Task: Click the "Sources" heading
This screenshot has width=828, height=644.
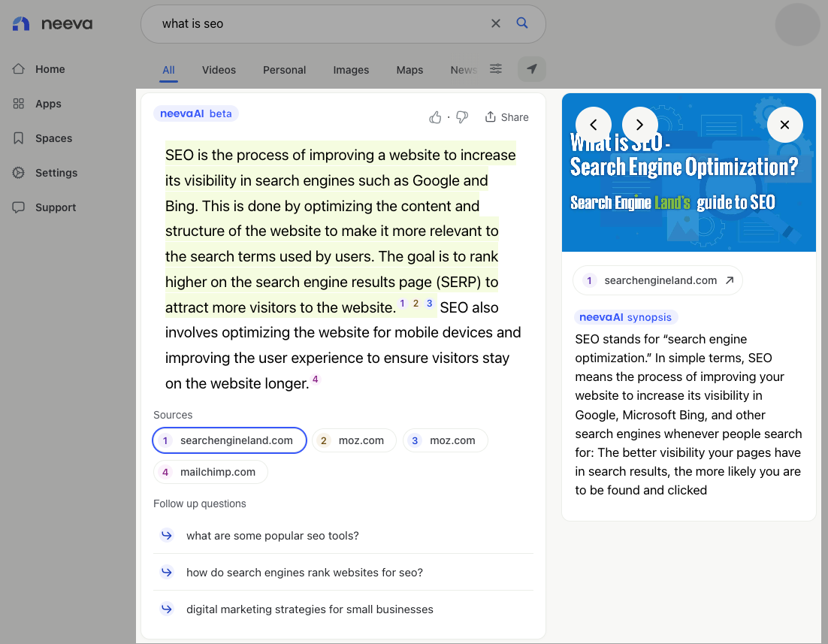Action: (x=173, y=415)
